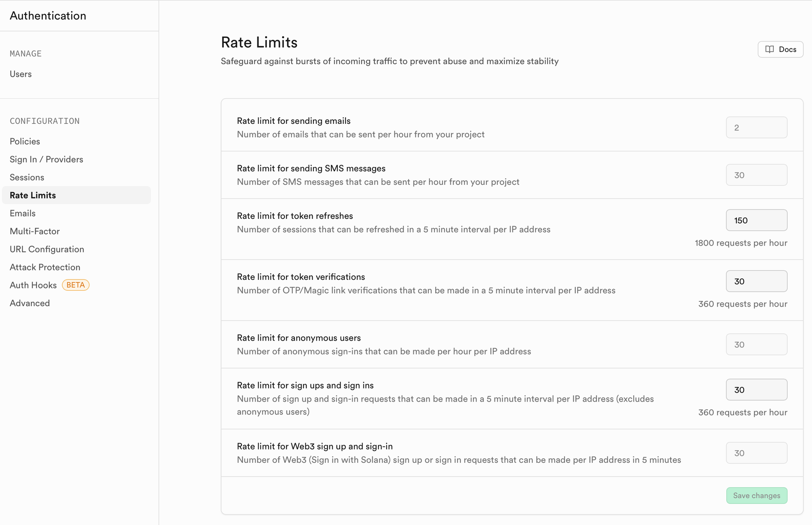Click the sending emails limit field

tap(757, 127)
